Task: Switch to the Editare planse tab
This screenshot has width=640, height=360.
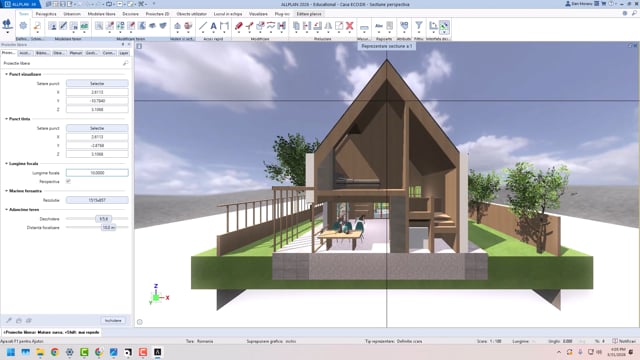Action: (x=309, y=14)
